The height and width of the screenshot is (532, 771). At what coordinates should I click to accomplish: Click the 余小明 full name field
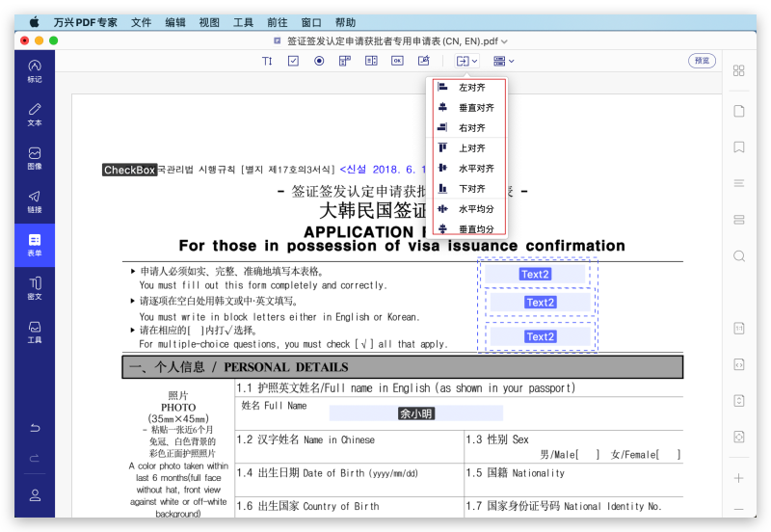click(x=416, y=412)
